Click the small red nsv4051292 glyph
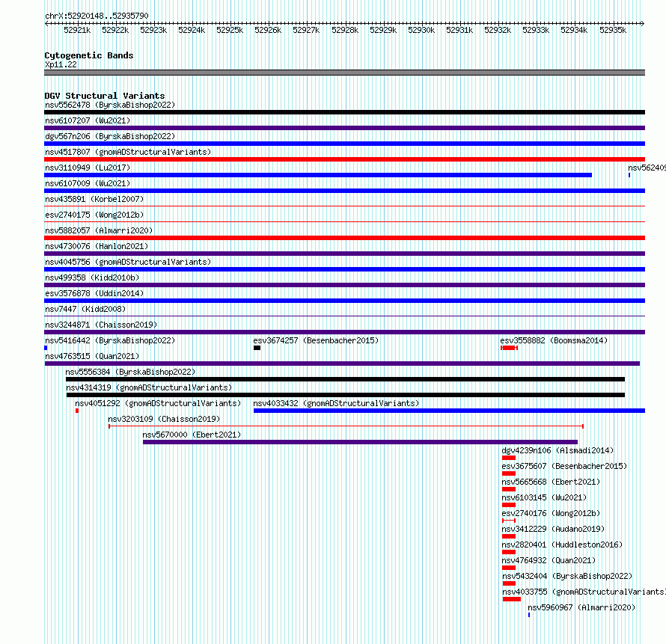The image size is (666, 644). click(x=77, y=411)
